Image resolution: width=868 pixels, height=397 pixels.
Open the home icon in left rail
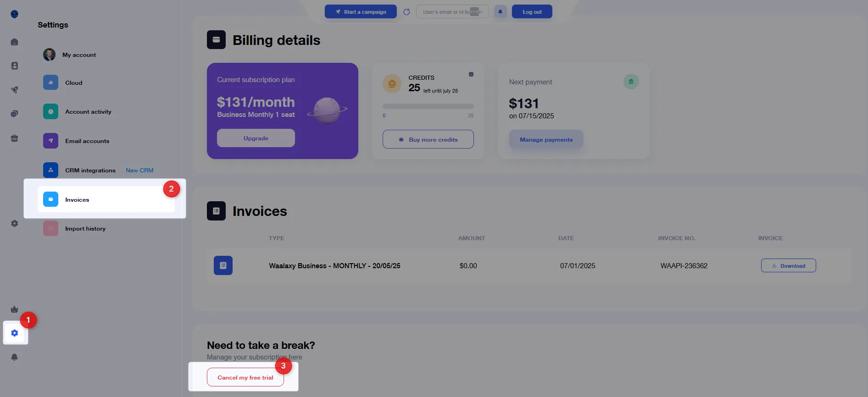coord(15,42)
